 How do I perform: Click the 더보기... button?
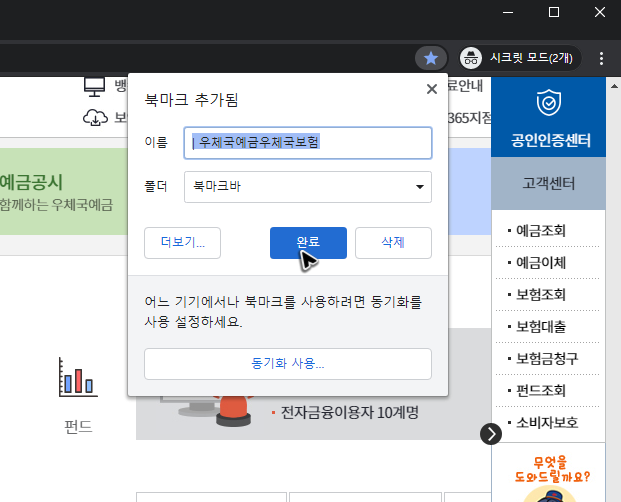[x=182, y=243]
